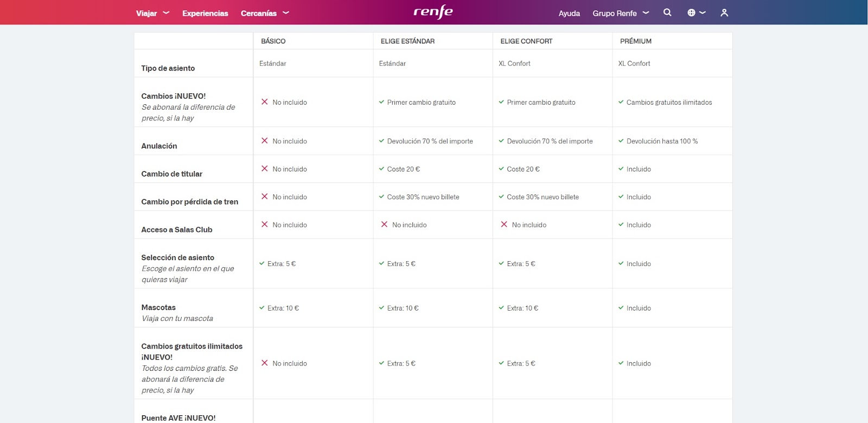Click the 'Cambios ¡NUEVO!' row label

coord(174,96)
